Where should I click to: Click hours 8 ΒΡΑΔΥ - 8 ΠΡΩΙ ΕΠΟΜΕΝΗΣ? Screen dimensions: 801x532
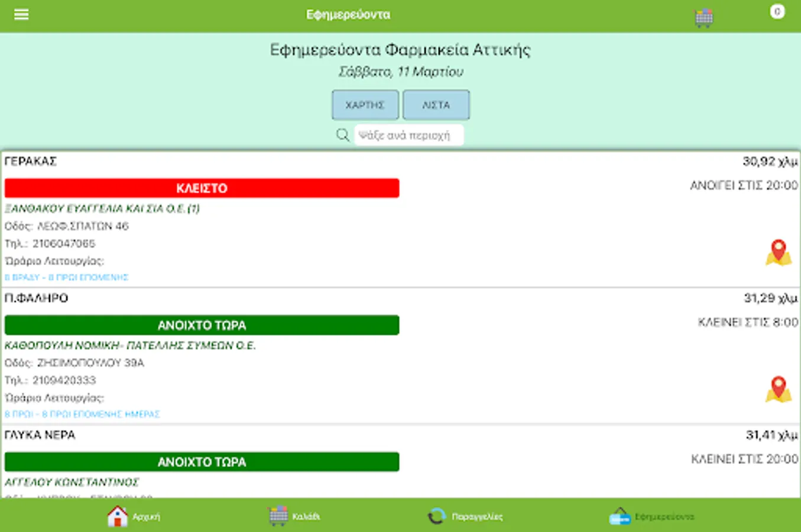click(66, 277)
